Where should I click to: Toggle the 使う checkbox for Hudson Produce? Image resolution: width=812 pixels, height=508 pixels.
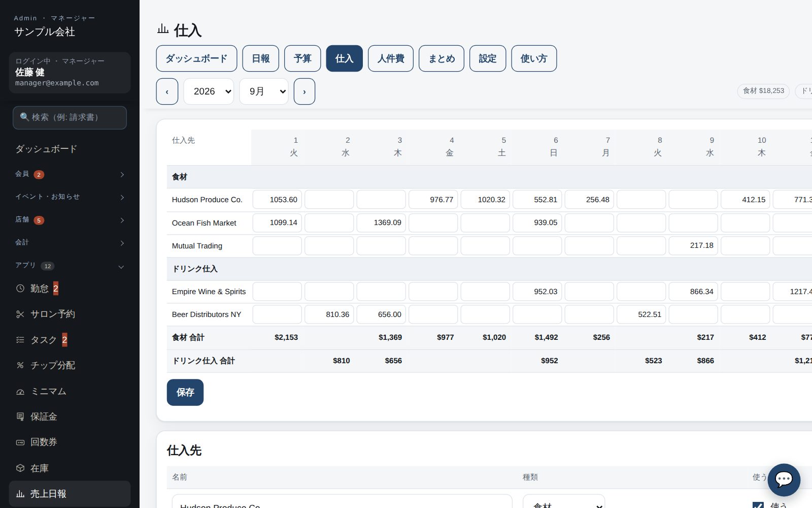point(758,505)
